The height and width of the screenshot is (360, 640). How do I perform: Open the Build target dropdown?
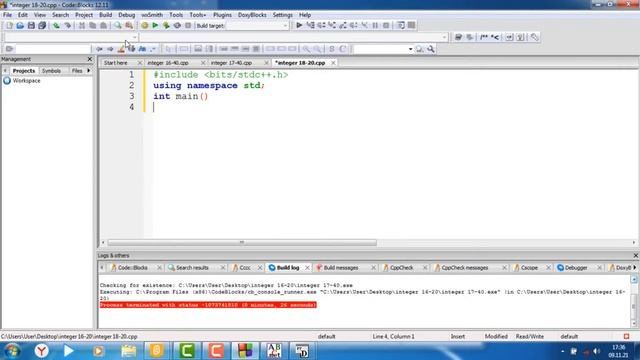point(285,25)
